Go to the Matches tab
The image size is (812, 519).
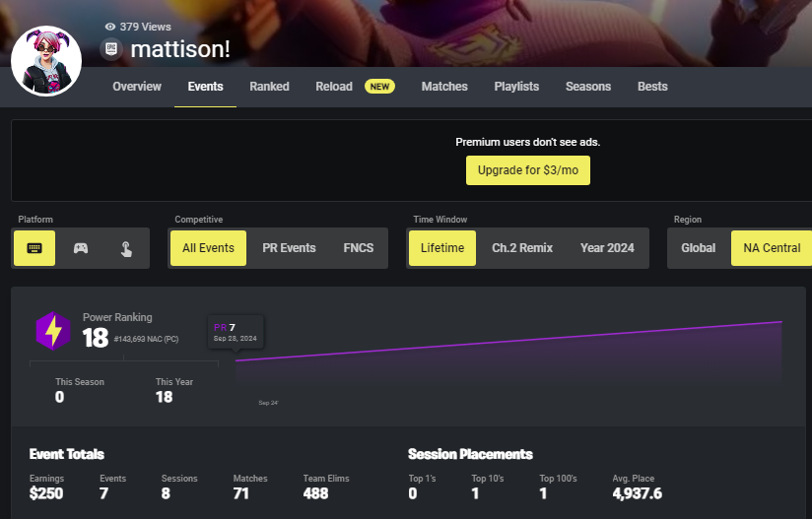click(444, 87)
